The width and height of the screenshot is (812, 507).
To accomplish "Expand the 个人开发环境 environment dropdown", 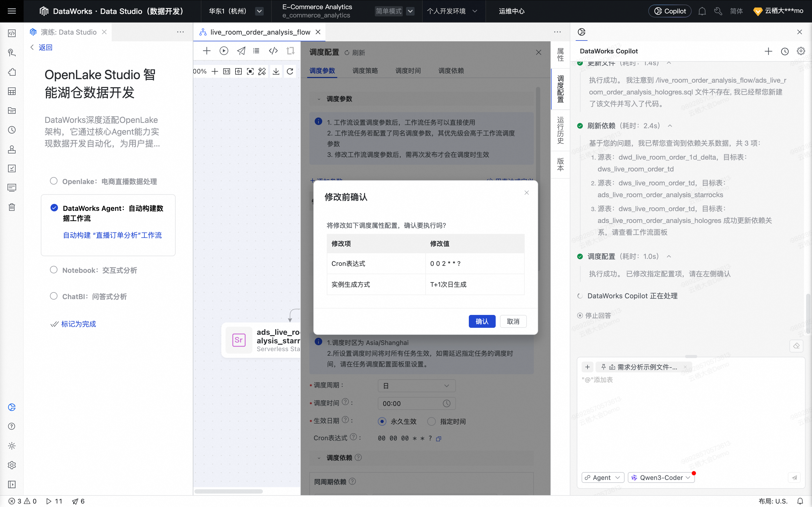I will click(452, 11).
